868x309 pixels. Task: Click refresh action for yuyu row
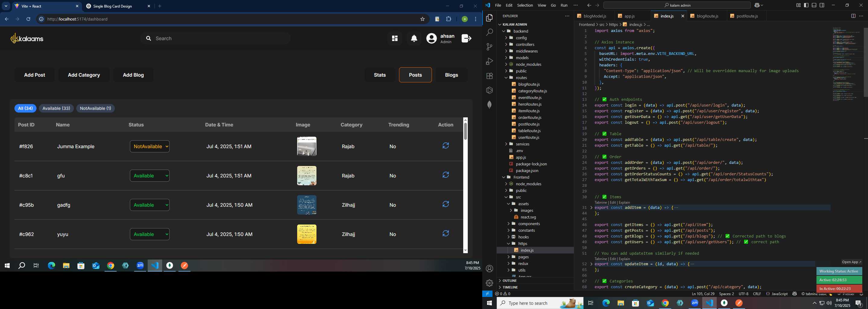click(x=445, y=234)
